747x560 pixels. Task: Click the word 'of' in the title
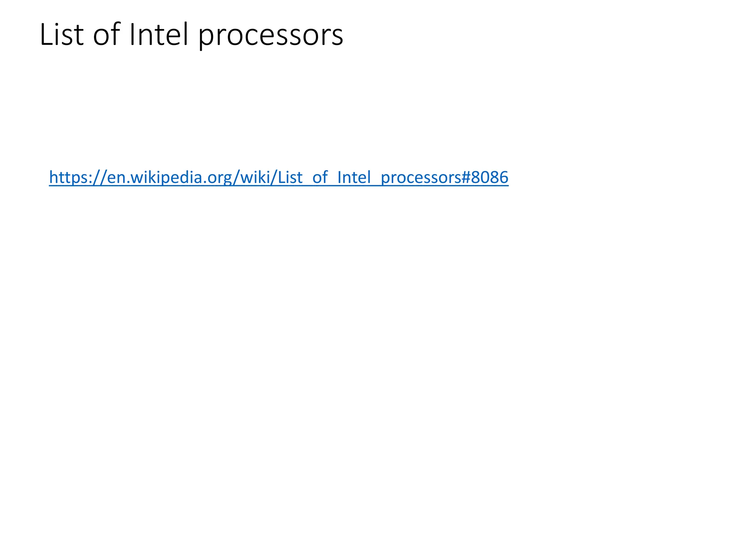click(x=106, y=35)
